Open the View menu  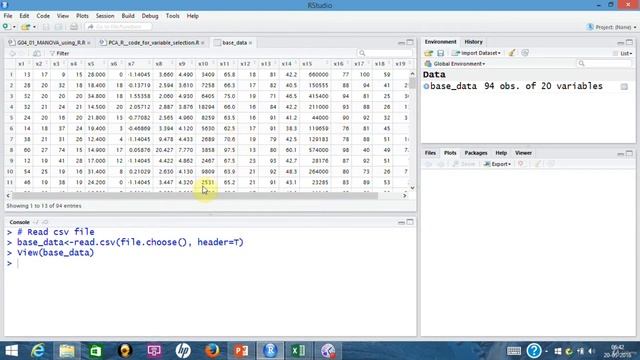tap(62, 16)
